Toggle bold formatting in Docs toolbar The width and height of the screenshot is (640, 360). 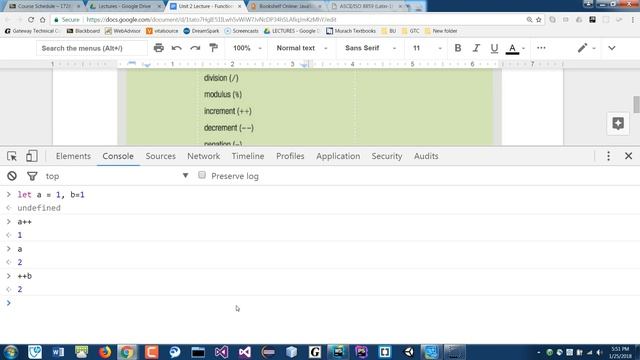click(x=458, y=48)
